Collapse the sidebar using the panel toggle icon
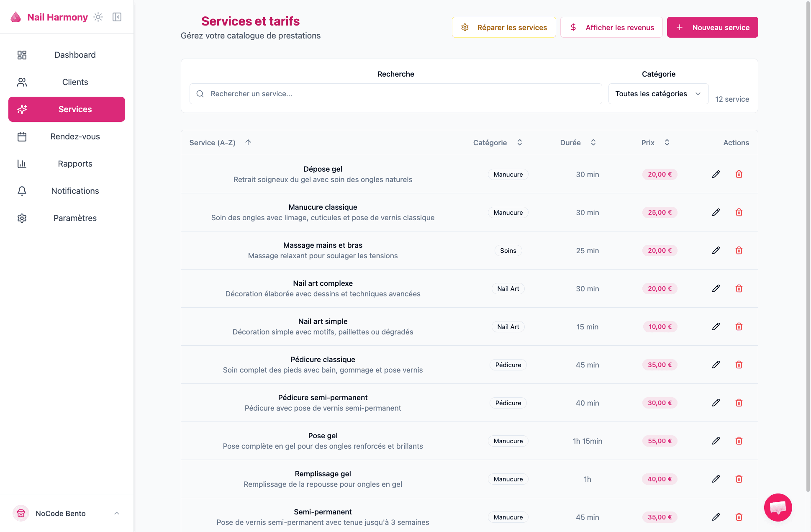Screen dimensions: 811x532 pyautogui.click(x=117, y=17)
